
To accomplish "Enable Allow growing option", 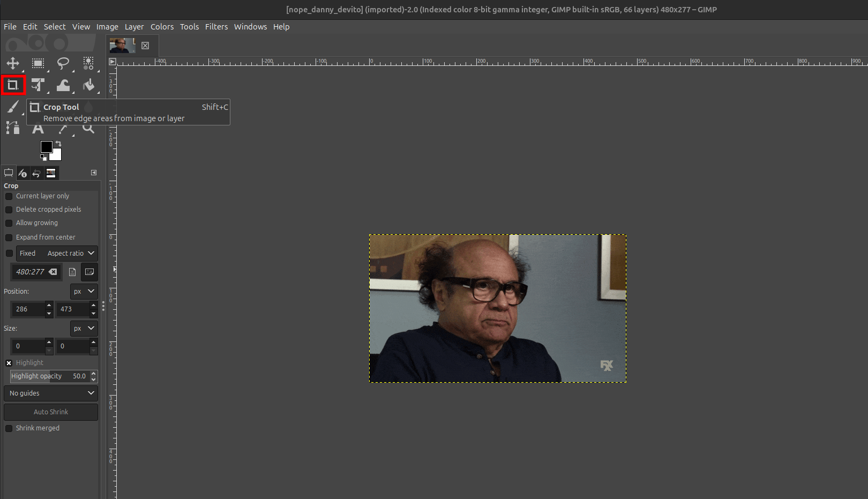I will tap(9, 223).
